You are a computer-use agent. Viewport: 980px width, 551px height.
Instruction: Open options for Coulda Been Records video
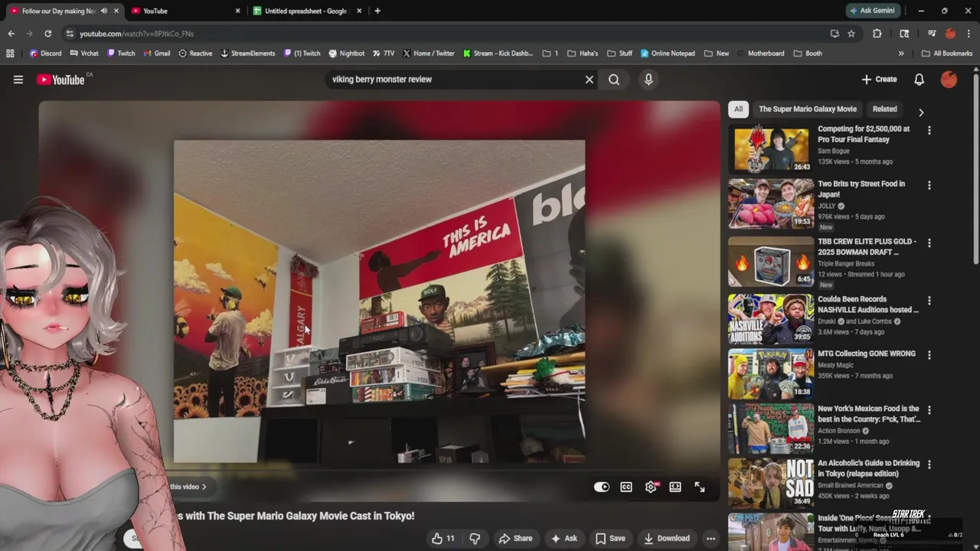click(x=929, y=301)
